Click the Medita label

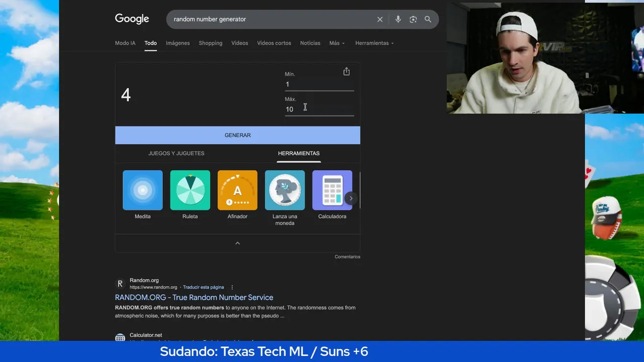point(142,217)
